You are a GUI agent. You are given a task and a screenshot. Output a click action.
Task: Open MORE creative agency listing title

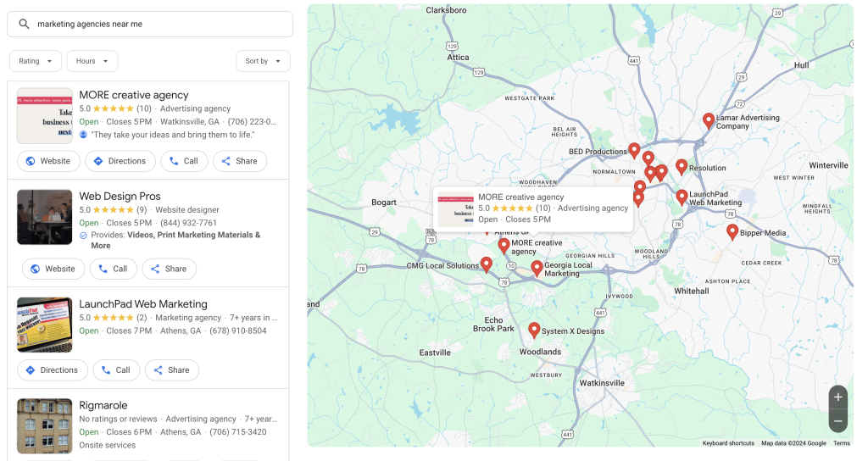(x=134, y=95)
